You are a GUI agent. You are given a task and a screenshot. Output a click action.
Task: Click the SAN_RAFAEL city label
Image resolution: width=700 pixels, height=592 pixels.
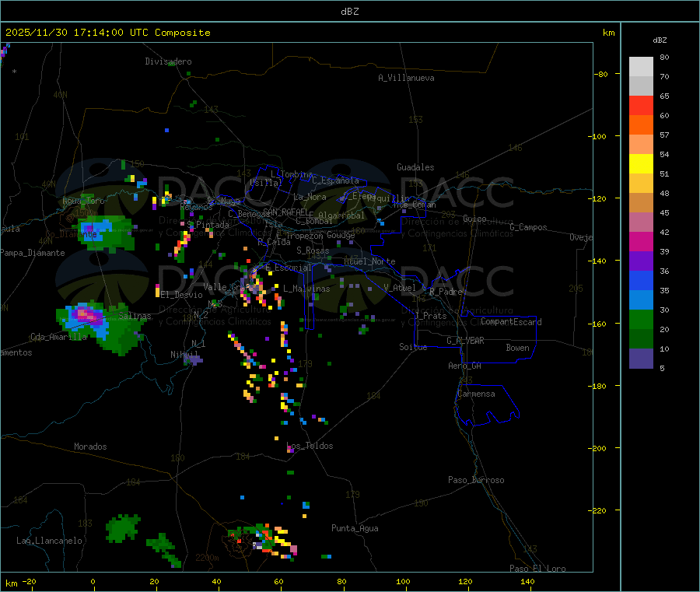(285, 212)
